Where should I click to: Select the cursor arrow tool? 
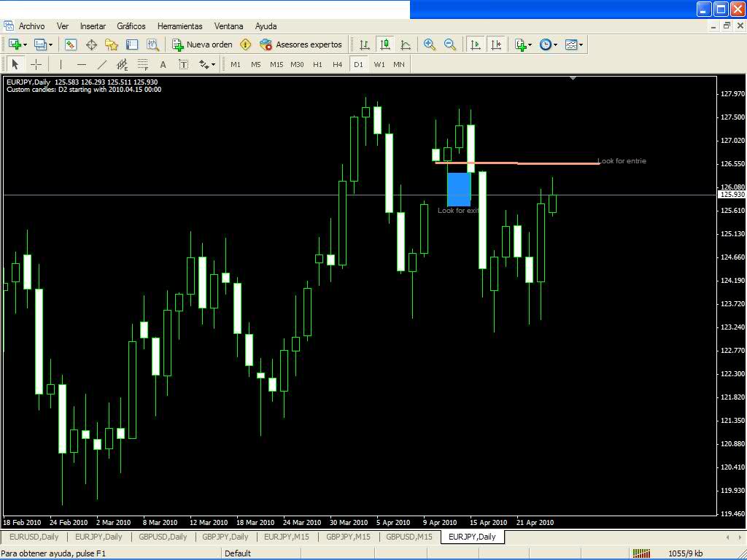[x=15, y=64]
